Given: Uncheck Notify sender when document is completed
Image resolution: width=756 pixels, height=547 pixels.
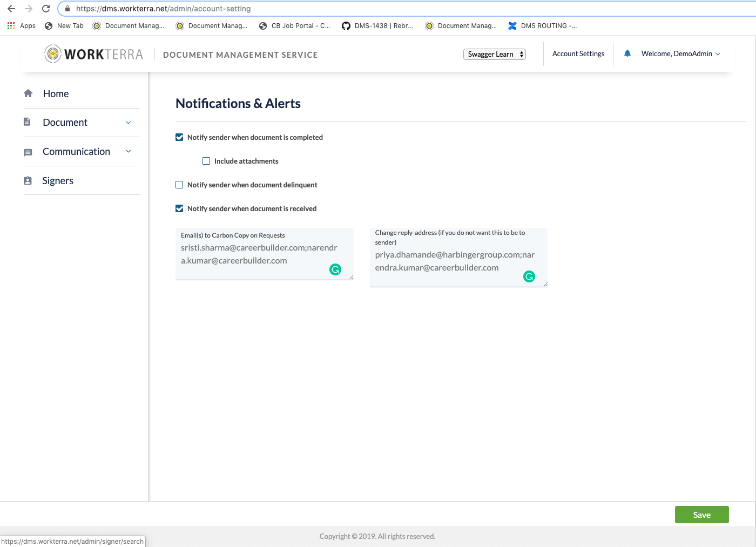Looking at the screenshot, I should pyautogui.click(x=179, y=137).
